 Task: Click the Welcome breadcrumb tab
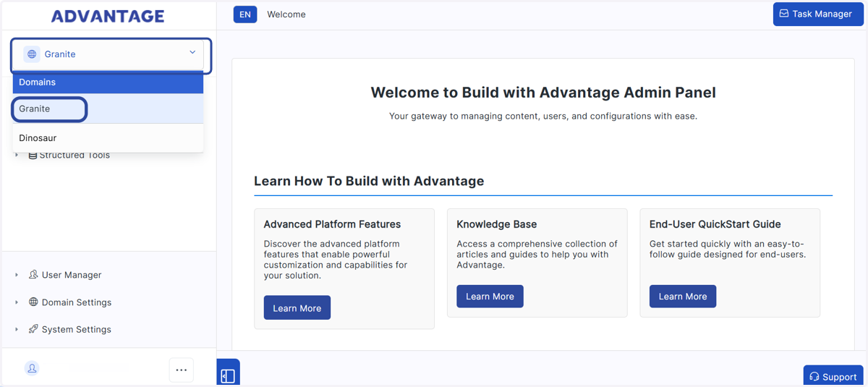tap(286, 14)
